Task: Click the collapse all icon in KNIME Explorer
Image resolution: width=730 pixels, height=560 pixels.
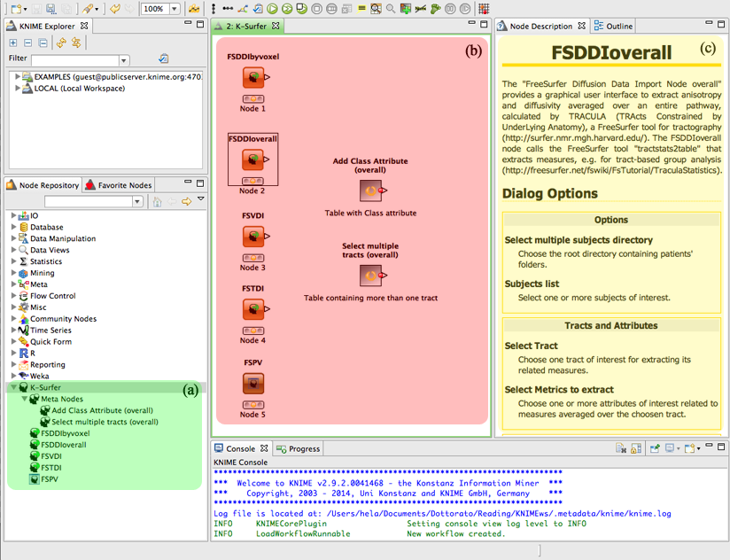Action: point(43,43)
